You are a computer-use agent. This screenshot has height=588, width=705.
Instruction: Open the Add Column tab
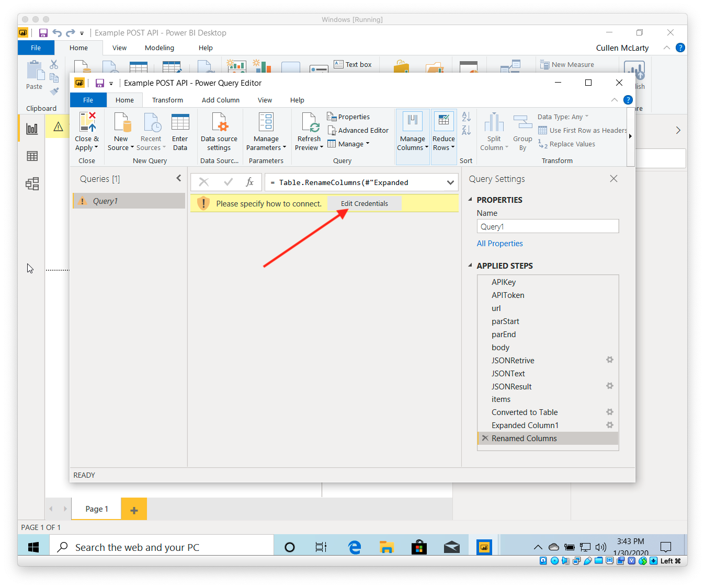point(221,100)
